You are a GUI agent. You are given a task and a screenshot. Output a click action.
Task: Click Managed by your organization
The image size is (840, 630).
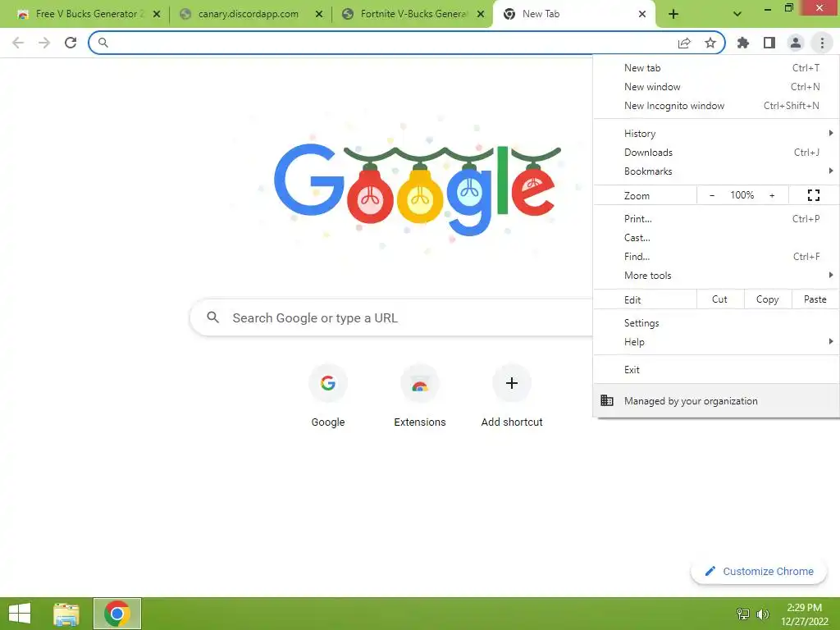(715, 400)
